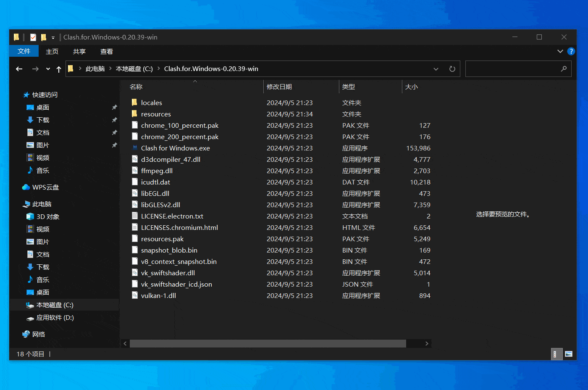Go up one folder level using the up arrow
The height and width of the screenshot is (390, 588).
click(58, 69)
